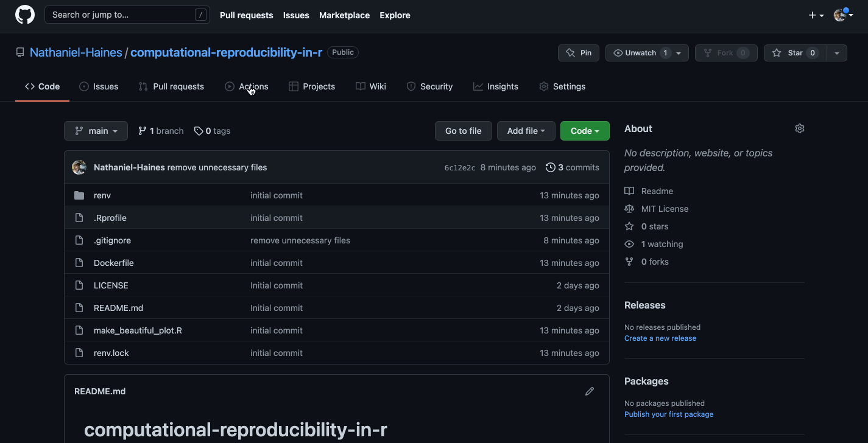Open the renv.lock file name
This screenshot has height=443, width=868.
point(111,353)
